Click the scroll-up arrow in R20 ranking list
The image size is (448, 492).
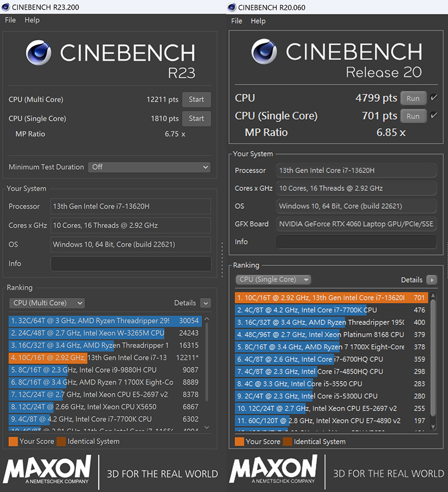433,296
